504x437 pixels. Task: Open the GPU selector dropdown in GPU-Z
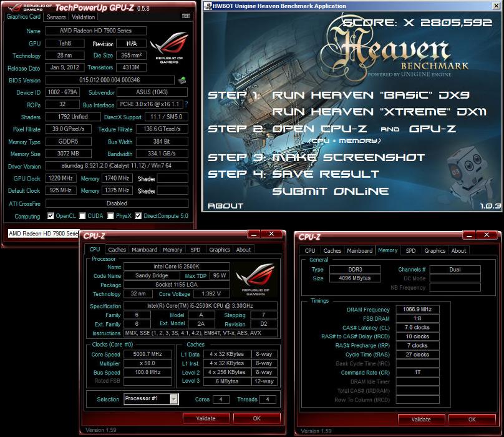point(43,233)
